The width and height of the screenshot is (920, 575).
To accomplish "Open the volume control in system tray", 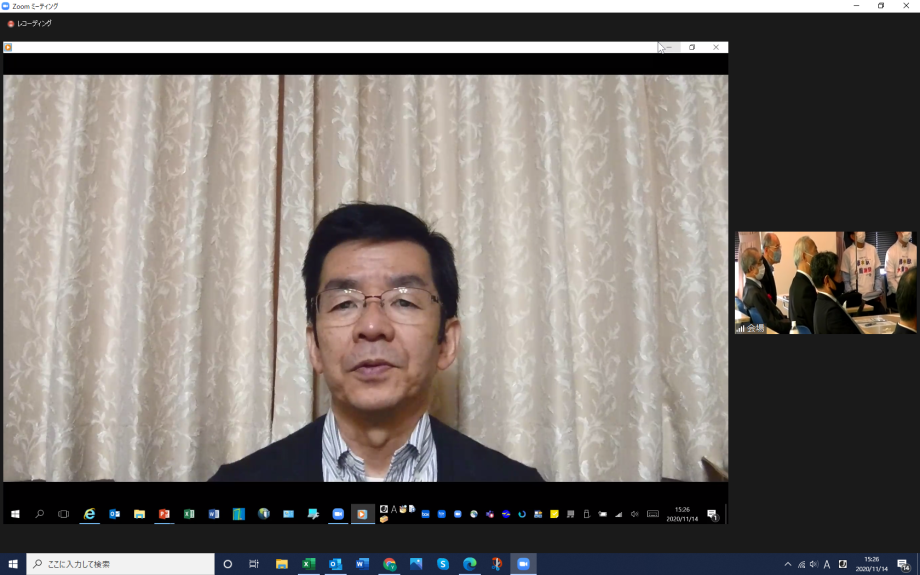I will 813,564.
